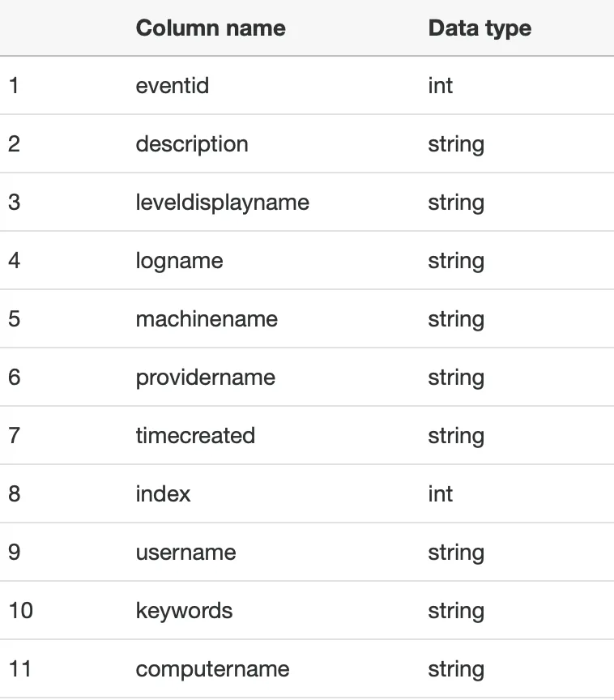The height and width of the screenshot is (700, 614).
Task: Click the int data type for index
Action: coord(440,493)
